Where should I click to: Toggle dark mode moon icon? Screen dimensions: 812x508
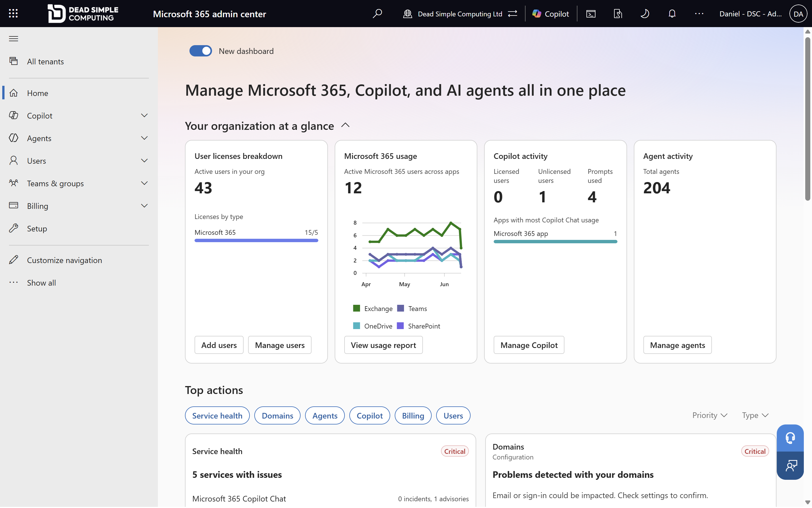[x=645, y=14]
